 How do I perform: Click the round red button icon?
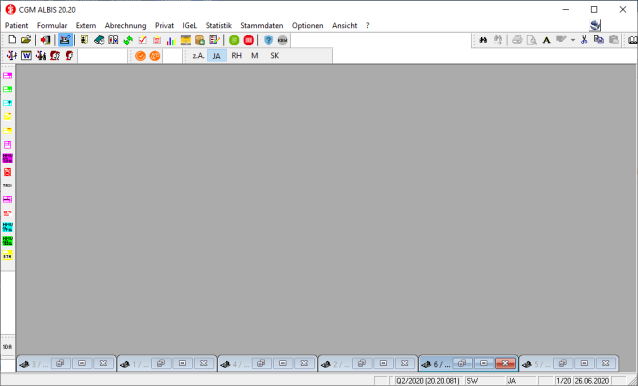point(249,40)
